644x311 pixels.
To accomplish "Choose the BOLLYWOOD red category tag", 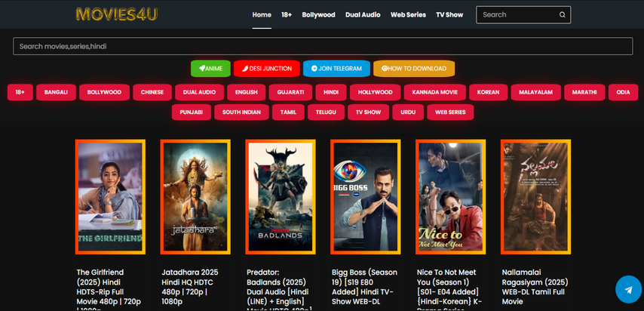I will [x=104, y=92].
